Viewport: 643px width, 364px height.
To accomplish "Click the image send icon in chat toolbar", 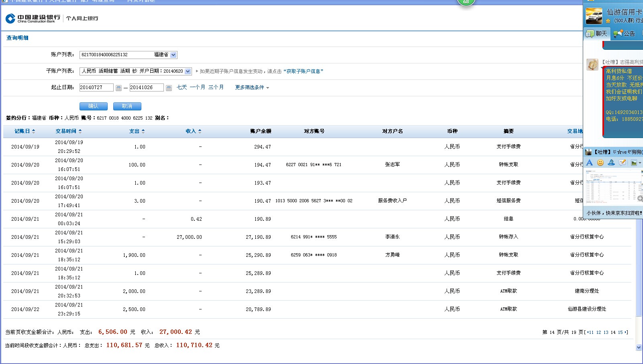I will 634,163.
